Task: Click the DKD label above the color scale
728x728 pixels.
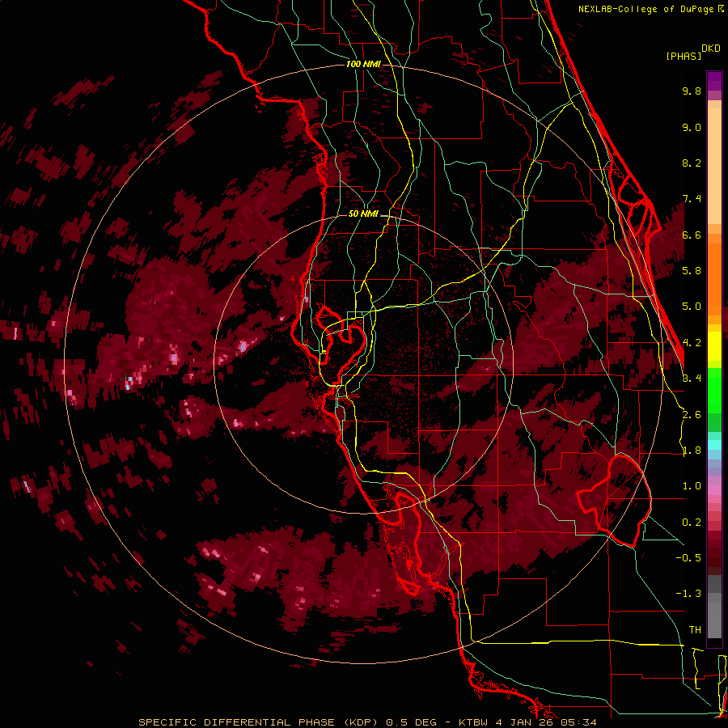Action: click(x=711, y=49)
